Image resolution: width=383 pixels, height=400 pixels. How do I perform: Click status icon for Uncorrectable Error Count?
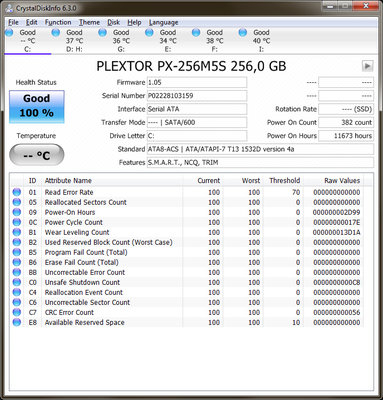(17, 272)
